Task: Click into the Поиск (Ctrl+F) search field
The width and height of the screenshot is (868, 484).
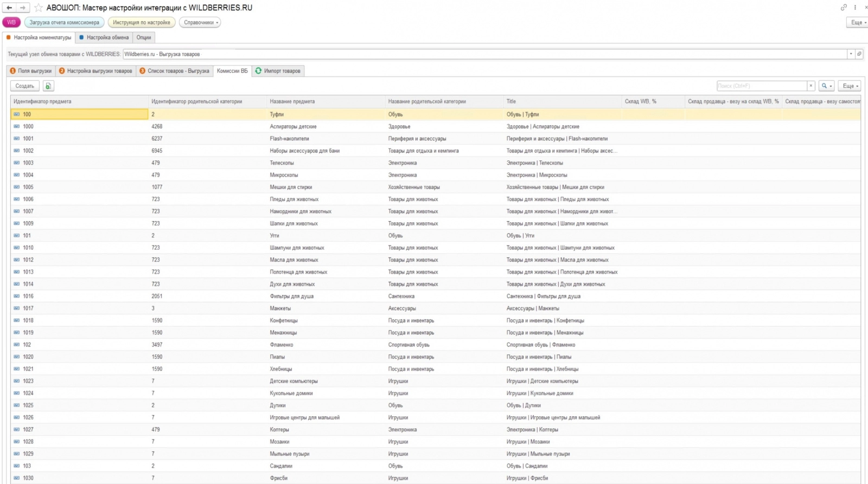Action: (762, 86)
